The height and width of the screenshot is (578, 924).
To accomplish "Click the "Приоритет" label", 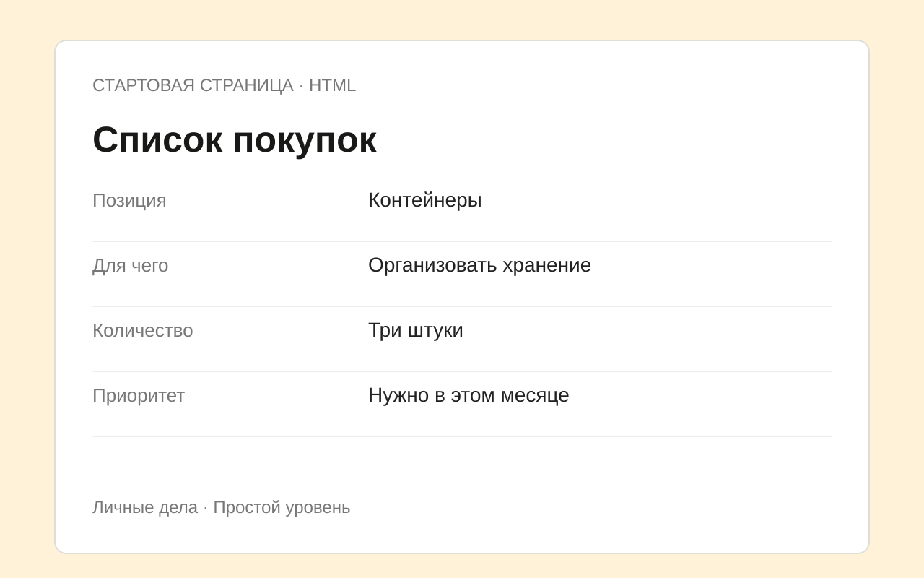I will coord(139,396).
